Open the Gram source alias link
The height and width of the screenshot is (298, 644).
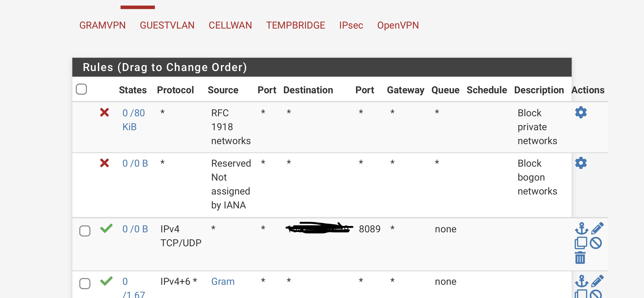223,282
